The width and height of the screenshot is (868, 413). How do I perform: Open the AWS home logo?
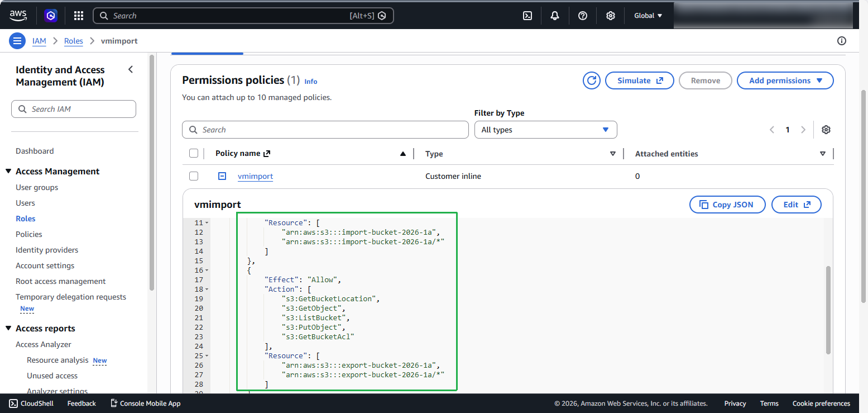tap(18, 16)
